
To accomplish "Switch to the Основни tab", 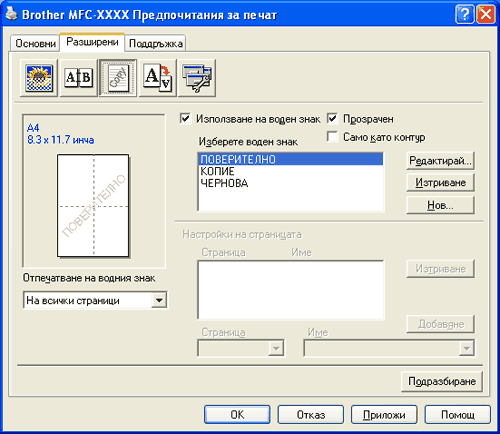I will [35, 43].
